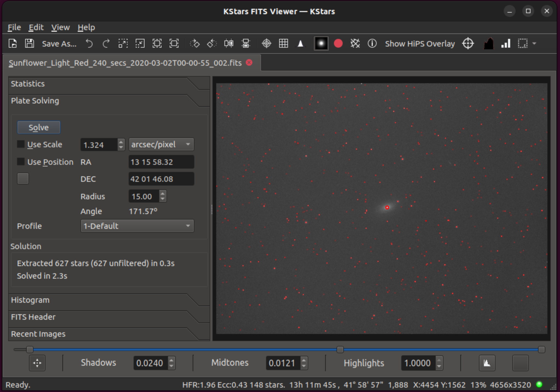Redo the reverted change

(x=106, y=44)
